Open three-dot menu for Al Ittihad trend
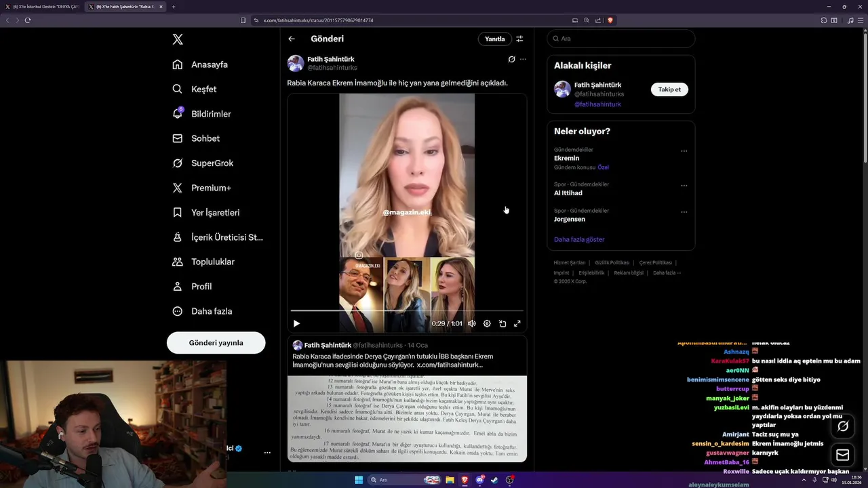The height and width of the screenshot is (488, 868). [684, 186]
